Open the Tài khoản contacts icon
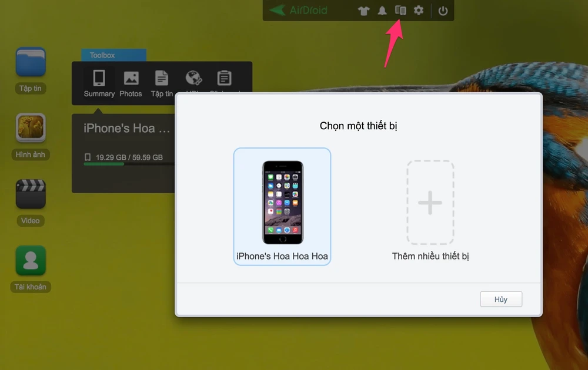 coord(31,261)
